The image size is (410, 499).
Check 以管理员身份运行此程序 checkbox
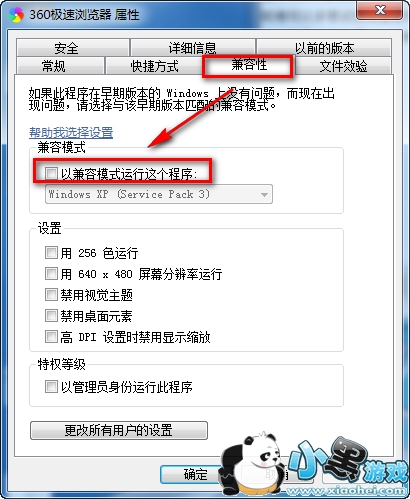(51, 387)
